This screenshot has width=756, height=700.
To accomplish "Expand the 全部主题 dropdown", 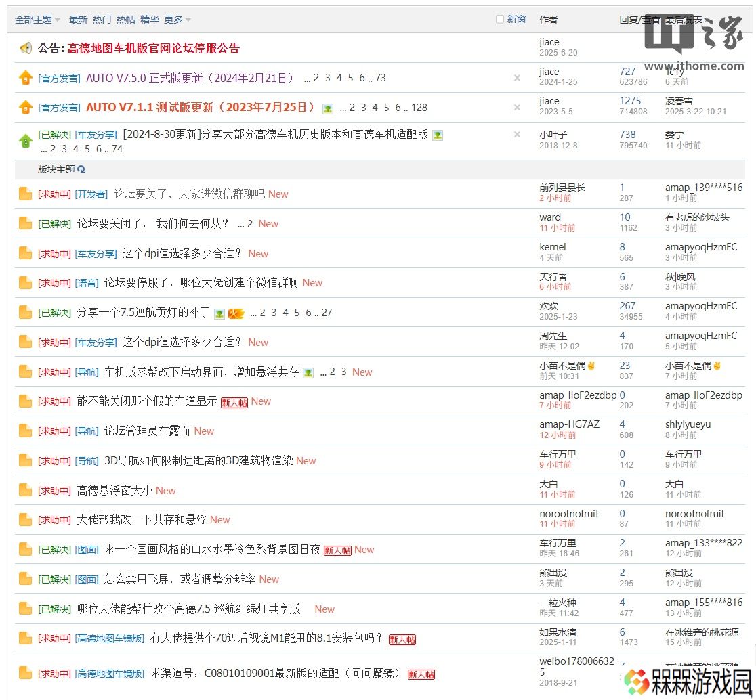I will [x=38, y=20].
